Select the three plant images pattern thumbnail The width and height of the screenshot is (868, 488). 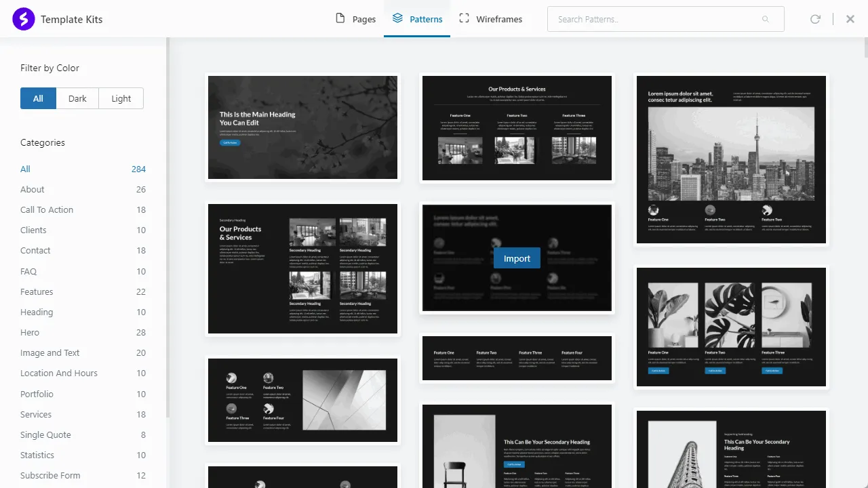coord(731,327)
